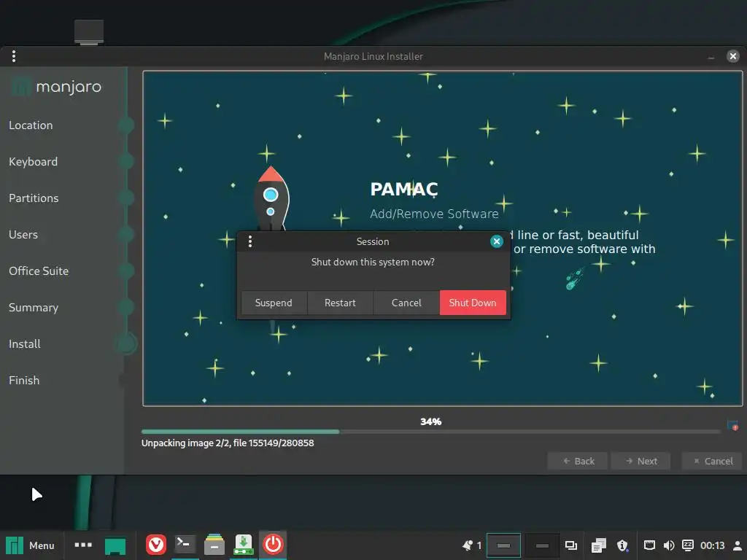
Task: Select the Keyboard step in sidebar
Action: pos(34,162)
